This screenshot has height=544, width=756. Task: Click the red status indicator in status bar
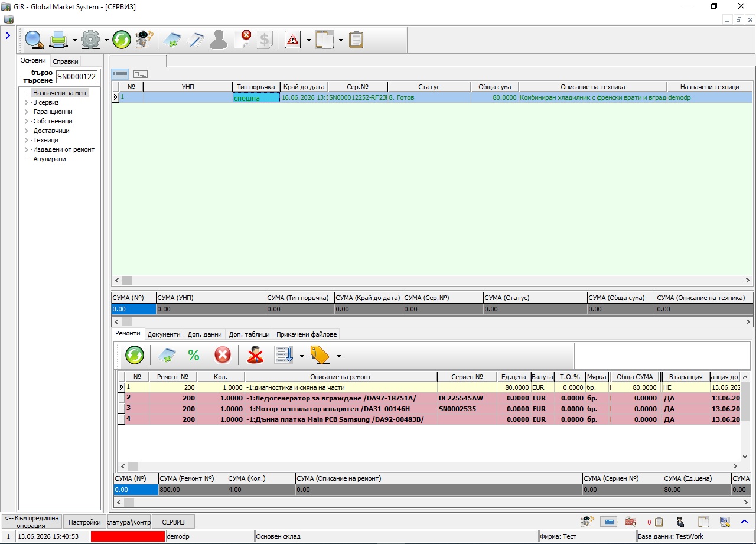coord(128,536)
